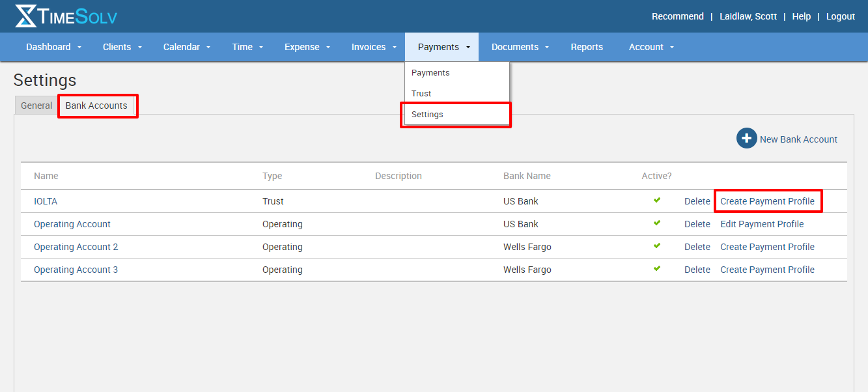Edit Payment Profile for Operating Account
Screen dimensions: 868x392
762,224
